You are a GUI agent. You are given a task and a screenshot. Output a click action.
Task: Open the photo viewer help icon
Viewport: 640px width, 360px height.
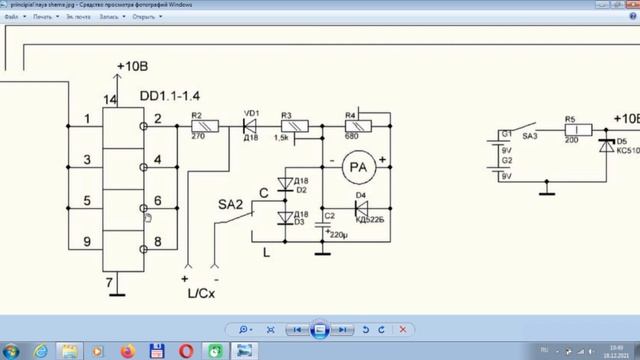pyautogui.click(x=633, y=16)
